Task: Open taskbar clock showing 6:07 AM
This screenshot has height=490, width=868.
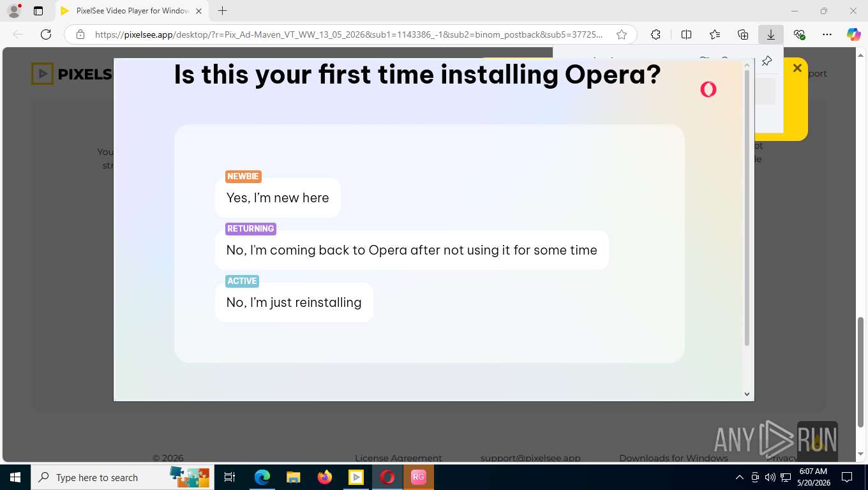Action: click(x=812, y=477)
